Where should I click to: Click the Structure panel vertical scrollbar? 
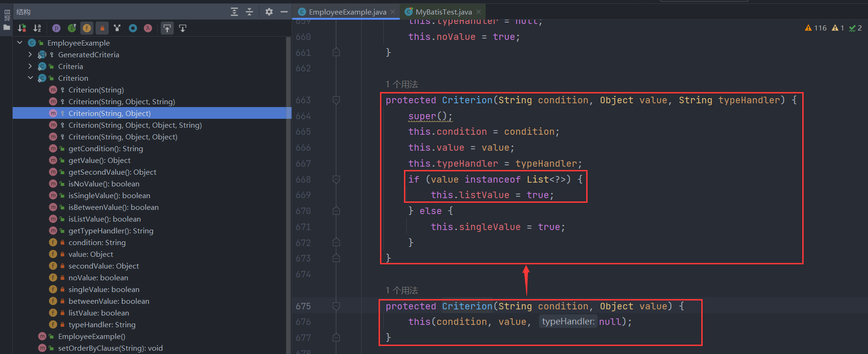pos(288,195)
